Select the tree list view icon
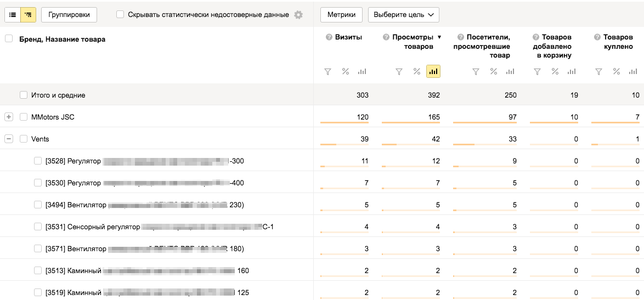Image resolution: width=644 pixels, height=300 pixels. click(29, 15)
